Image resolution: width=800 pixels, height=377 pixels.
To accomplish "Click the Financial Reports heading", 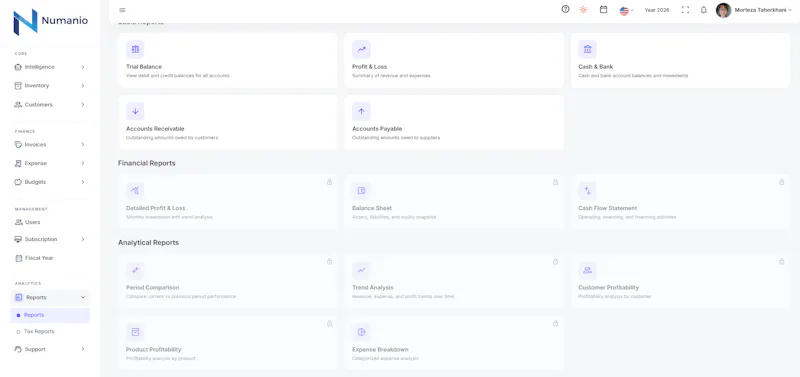I will pyautogui.click(x=146, y=163).
